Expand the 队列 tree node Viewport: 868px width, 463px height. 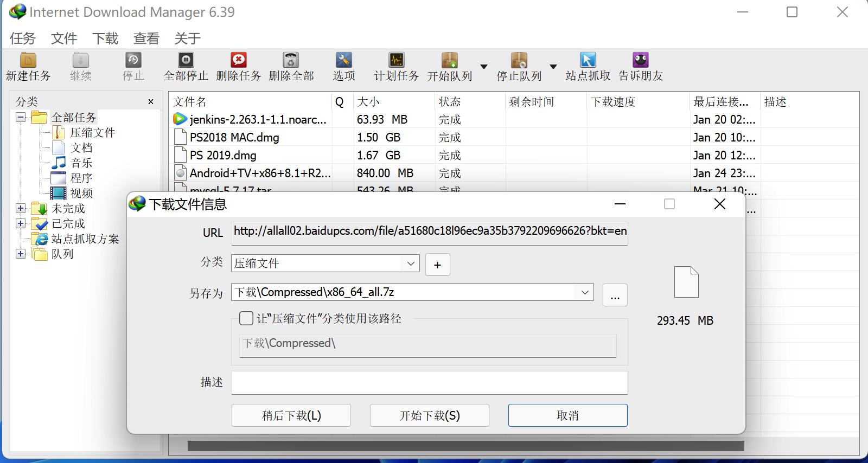(21, 254)
